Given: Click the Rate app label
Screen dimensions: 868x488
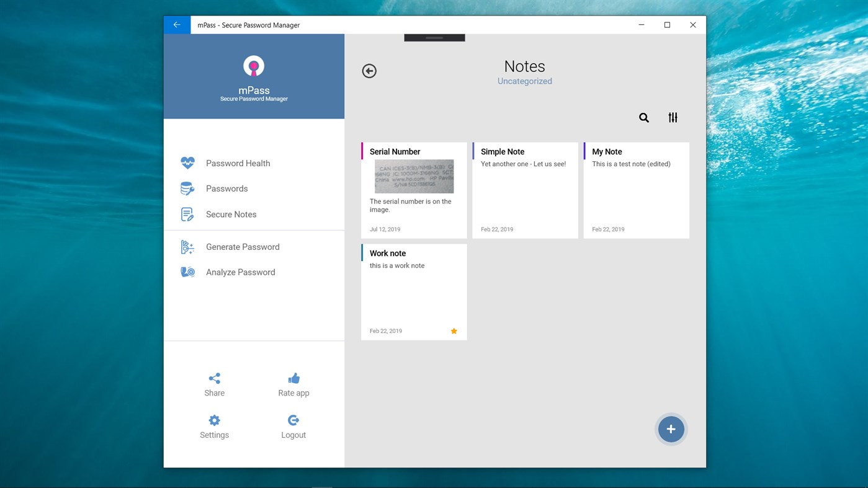Looking at the screenshot, I should point(293,393).
